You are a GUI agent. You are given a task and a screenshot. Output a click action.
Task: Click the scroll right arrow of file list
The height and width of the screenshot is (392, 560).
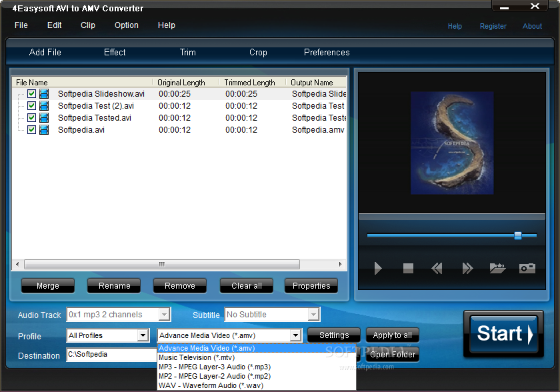[341, 264]
